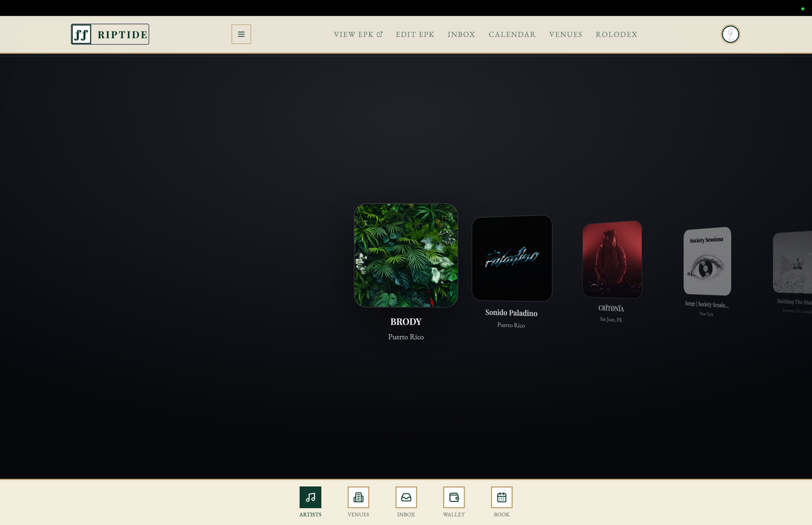The width and height of the screenshot is (812, 525).
Task: Open Inbox from the top navigation
Action: 461,34
